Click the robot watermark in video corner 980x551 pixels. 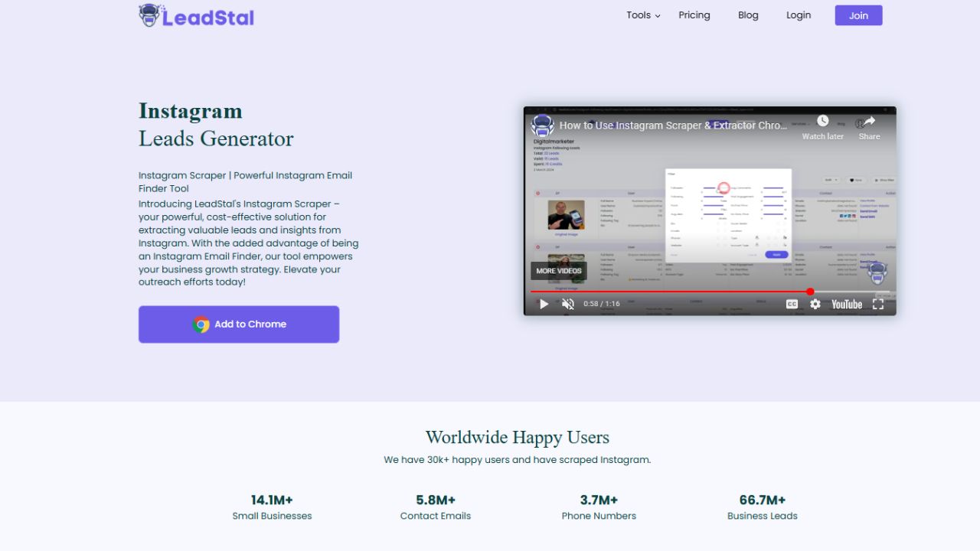click(877, 272)
